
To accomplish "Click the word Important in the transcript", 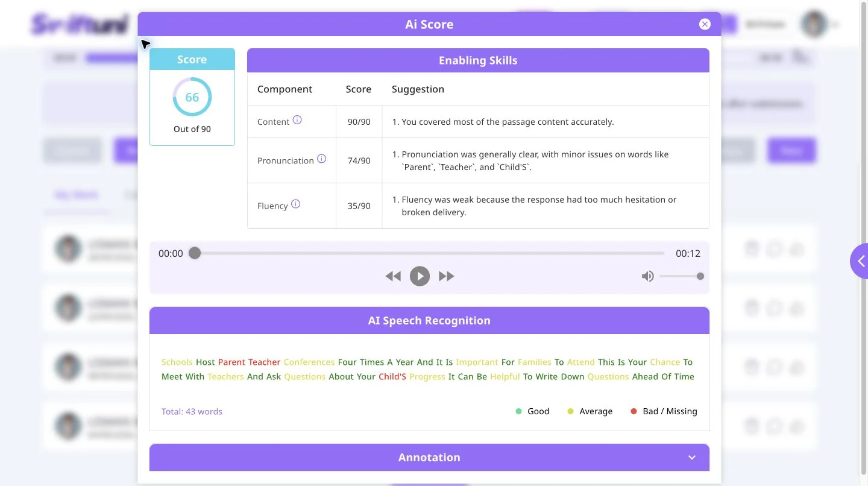I will point(477,362).
